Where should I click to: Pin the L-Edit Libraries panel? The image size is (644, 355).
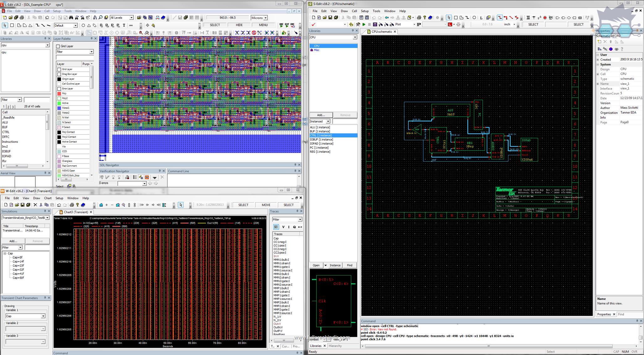point(45,39)
